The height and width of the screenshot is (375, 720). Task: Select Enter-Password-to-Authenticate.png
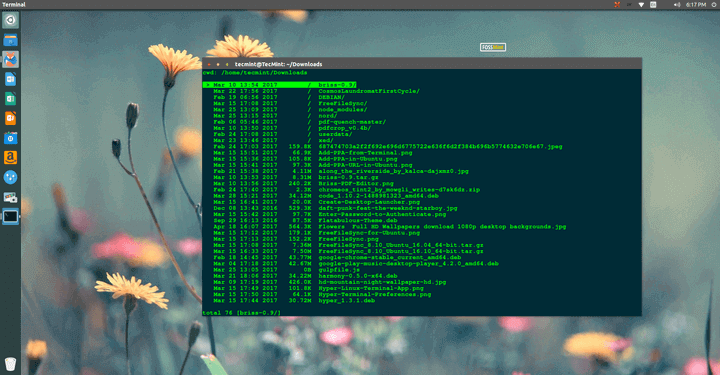coord(330,214)
